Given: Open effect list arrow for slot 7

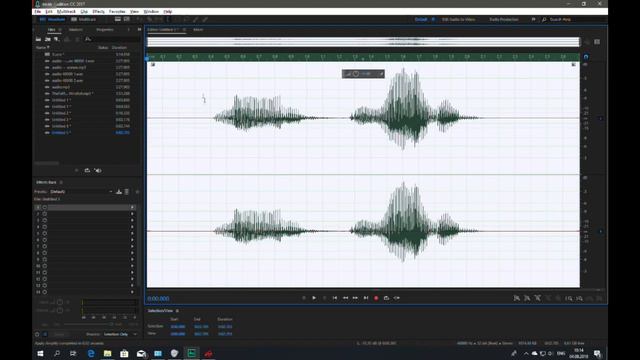Looking at the screenshot, I should tap(132, 247).
